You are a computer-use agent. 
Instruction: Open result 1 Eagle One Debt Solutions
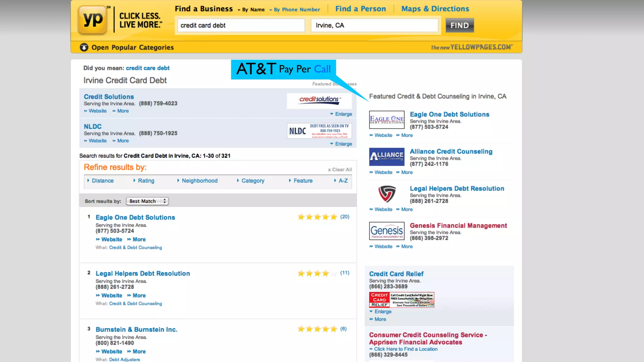pyautogui.click(x=135, y=217)
